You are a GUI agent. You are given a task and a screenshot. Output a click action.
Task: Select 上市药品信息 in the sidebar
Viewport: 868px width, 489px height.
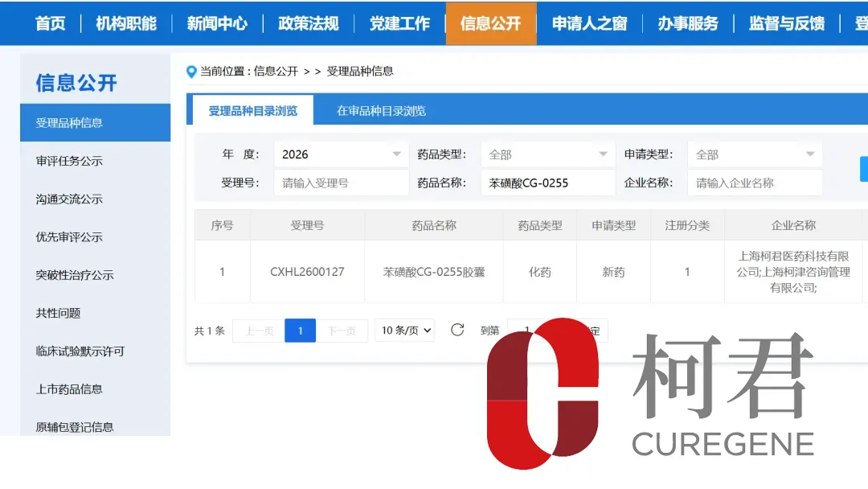[x=71, y=389]
